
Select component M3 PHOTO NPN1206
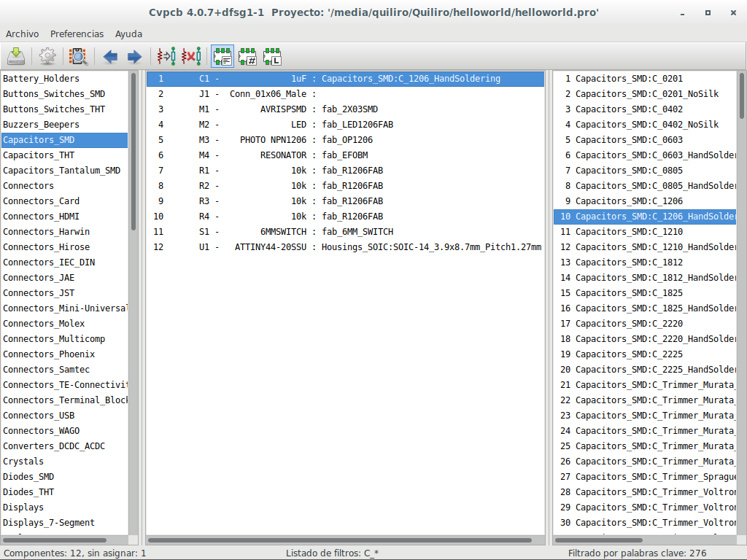345,139
